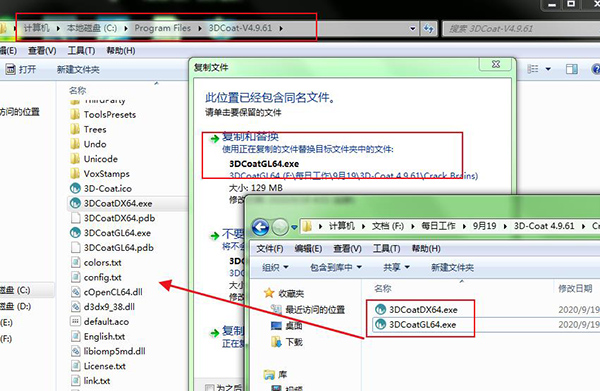Open the ToolsPresets folder icon
The height and width of the screenshot is (391, 600).
pyautogui.click(x=75, y=114)
